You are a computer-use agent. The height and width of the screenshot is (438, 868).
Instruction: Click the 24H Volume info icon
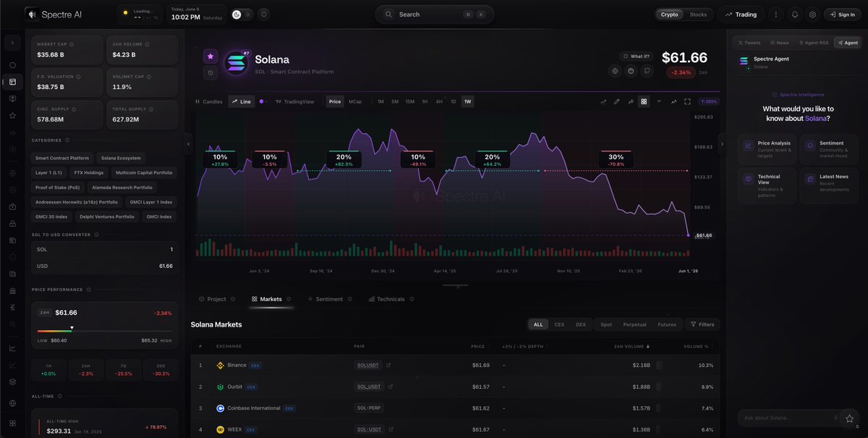(145, 44)
